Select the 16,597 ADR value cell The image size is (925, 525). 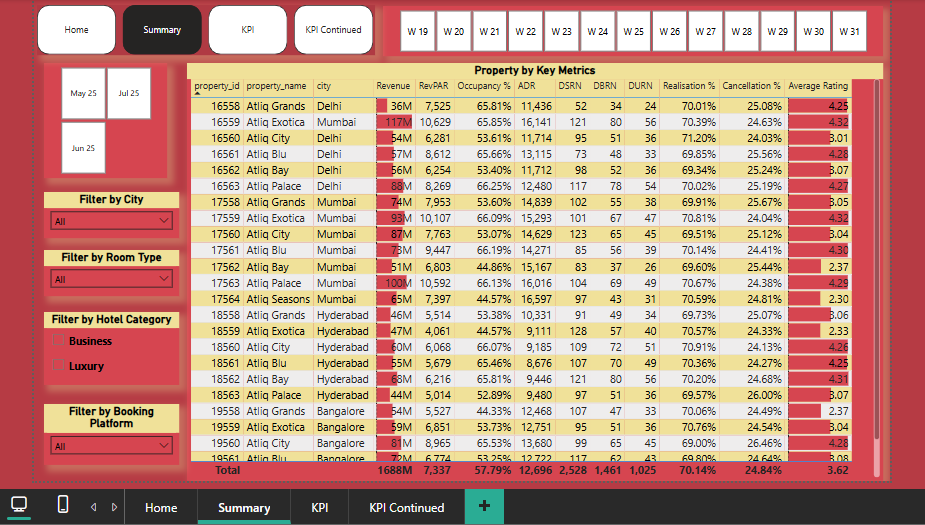click(536, 299)
